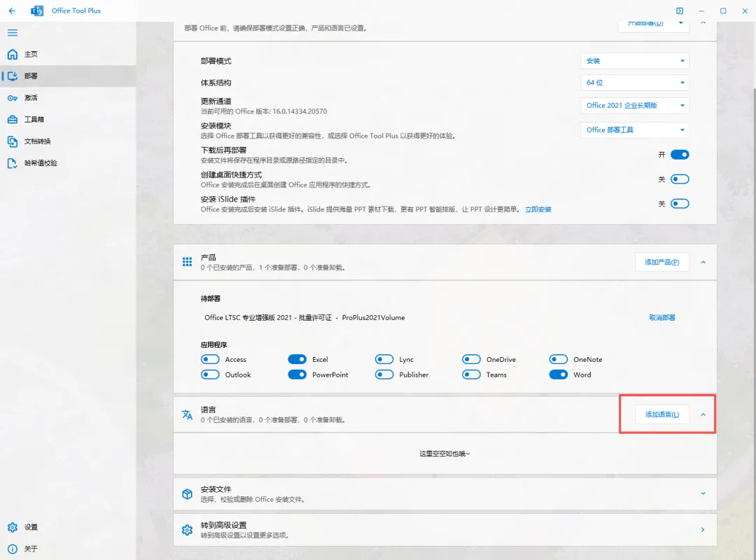
Task: Toggle the OneNote application switch
Action: (559, 359)
